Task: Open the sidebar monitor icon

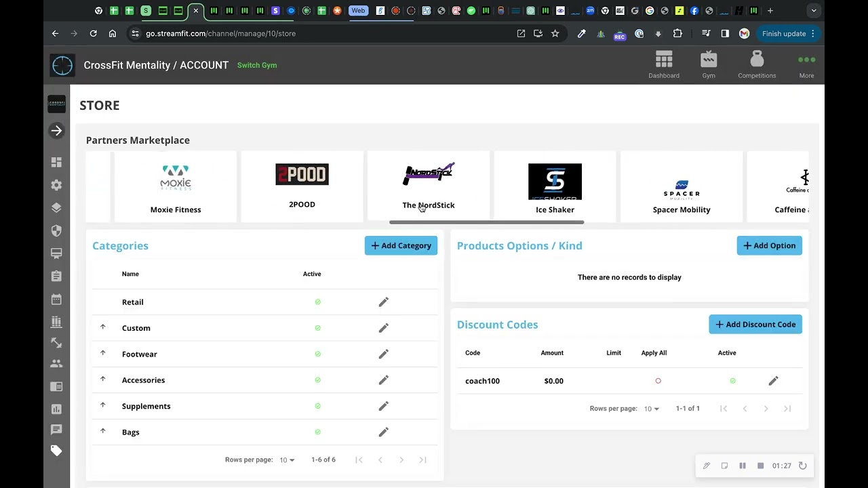Action: [x=56, y=253]
